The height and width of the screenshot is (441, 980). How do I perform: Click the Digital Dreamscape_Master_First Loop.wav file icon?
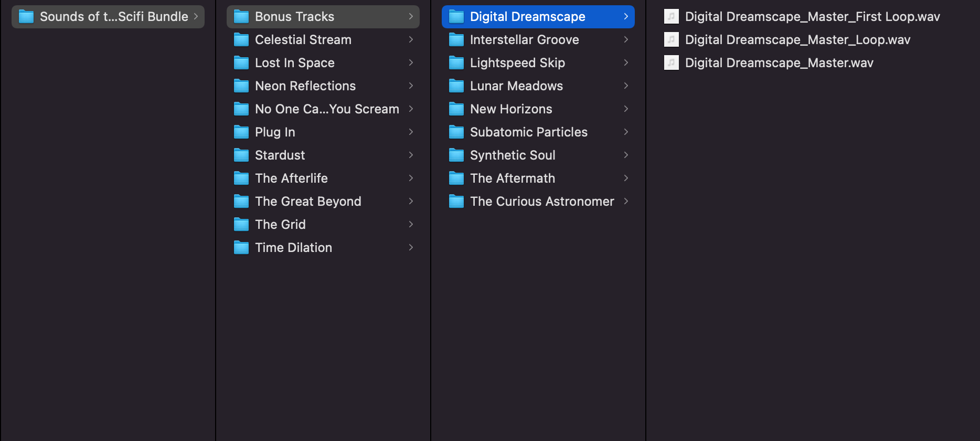tap(672, 17)
